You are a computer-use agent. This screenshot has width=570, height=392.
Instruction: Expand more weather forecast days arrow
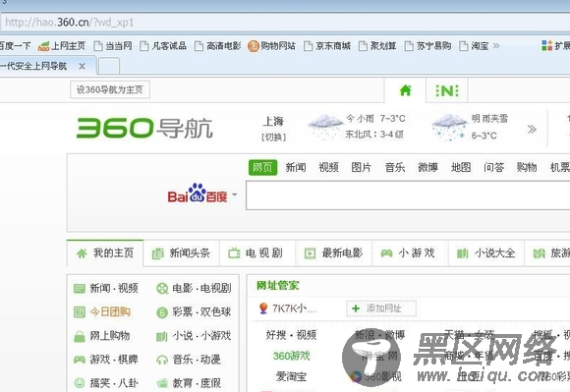click(532, 129)
